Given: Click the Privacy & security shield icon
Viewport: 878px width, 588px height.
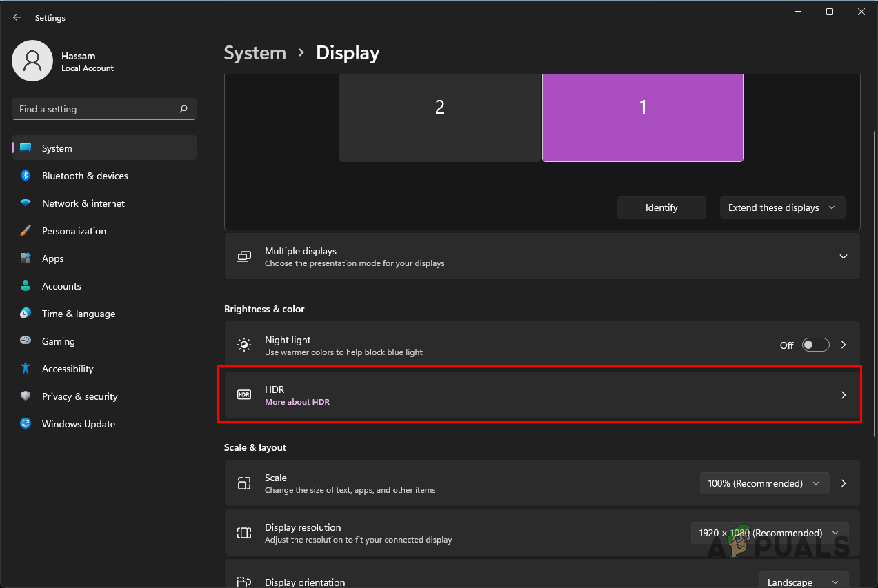Looking at the screenshot, I should pos(26,396).
